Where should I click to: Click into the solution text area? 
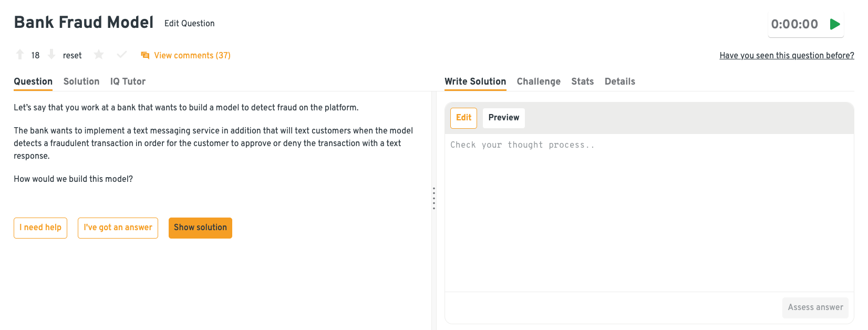[x=649, y=210]
